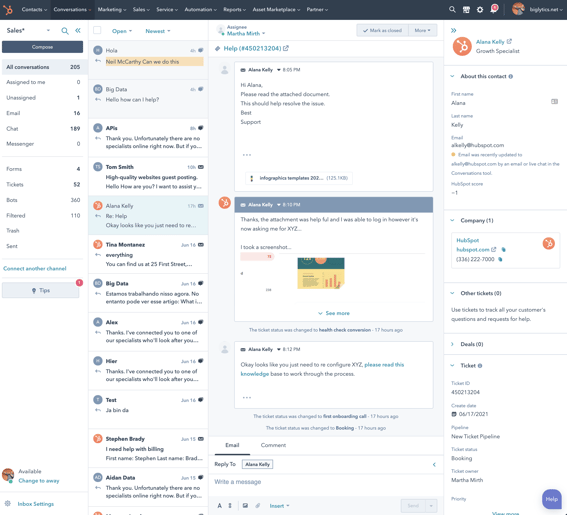Open Send options dropdown arrow
567x515 pixels.
pos(431,506)
